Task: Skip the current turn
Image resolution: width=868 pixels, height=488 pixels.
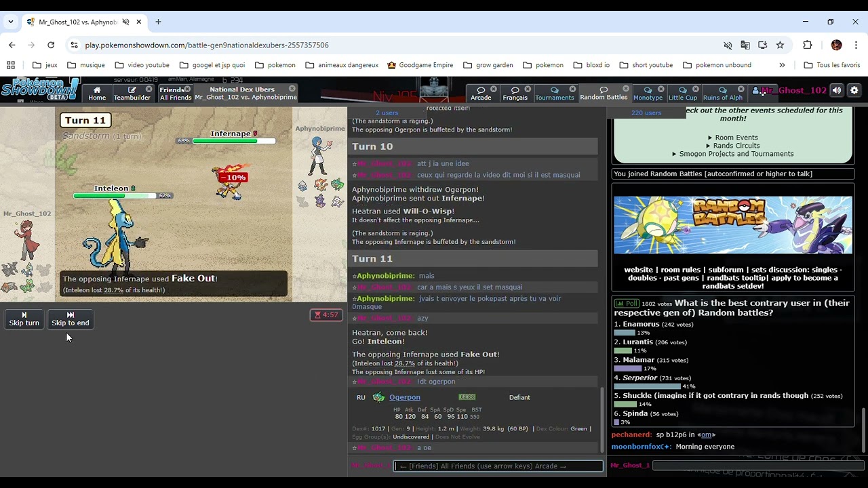Action: pyautogui.click(x=24, y=319)
